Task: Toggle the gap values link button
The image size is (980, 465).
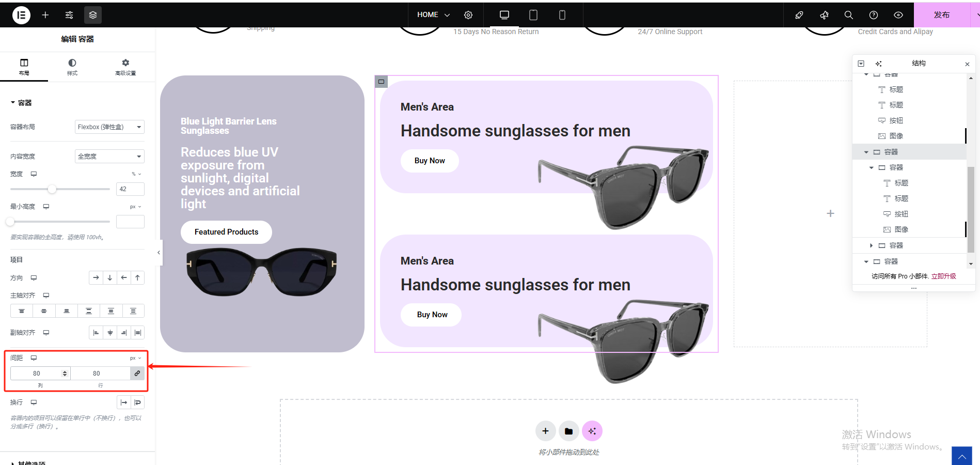Action: 137,373
